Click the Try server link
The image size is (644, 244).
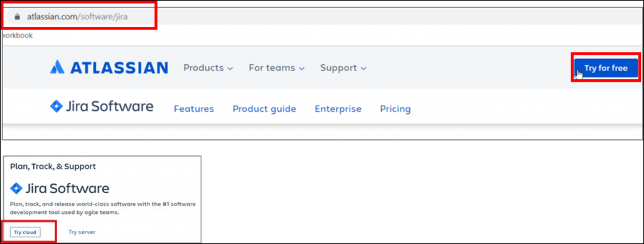(x=82, y=232)
